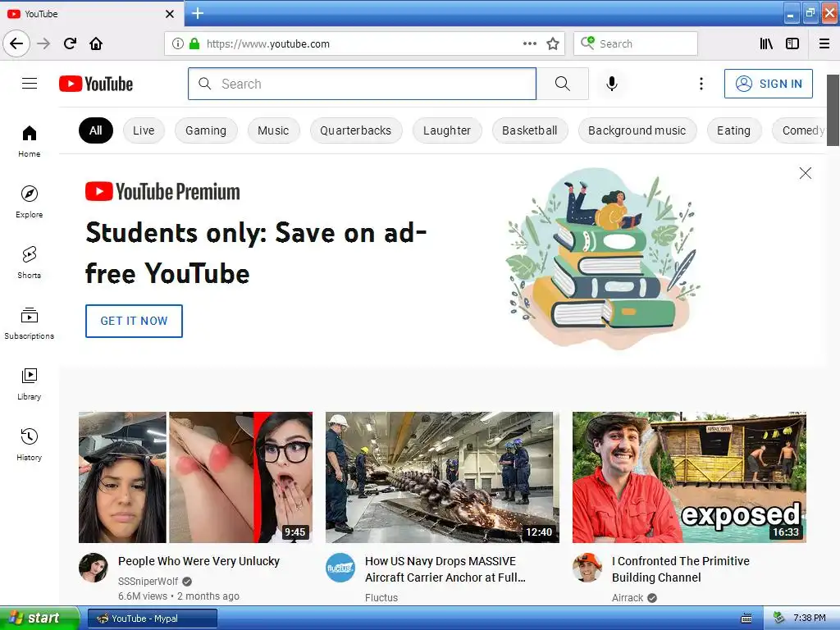Go to Home in sidebar
This screenshot has width=840, height=630.
pos(30,141)
